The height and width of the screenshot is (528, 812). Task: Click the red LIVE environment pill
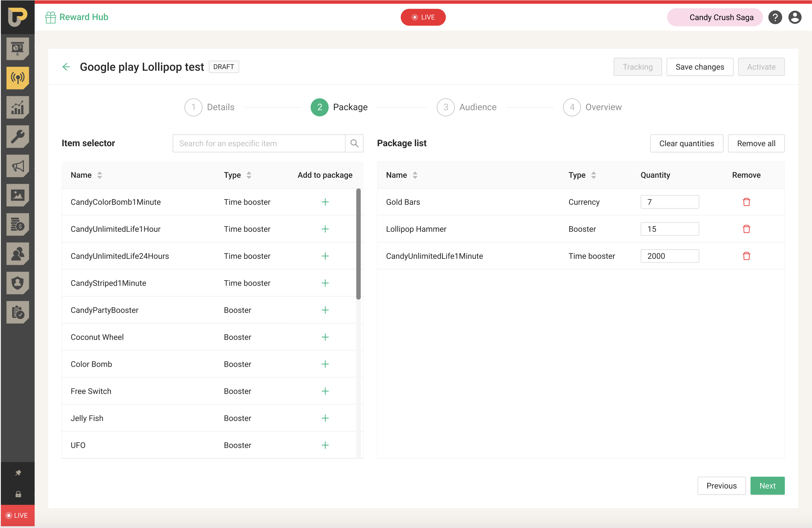point(423,17)
